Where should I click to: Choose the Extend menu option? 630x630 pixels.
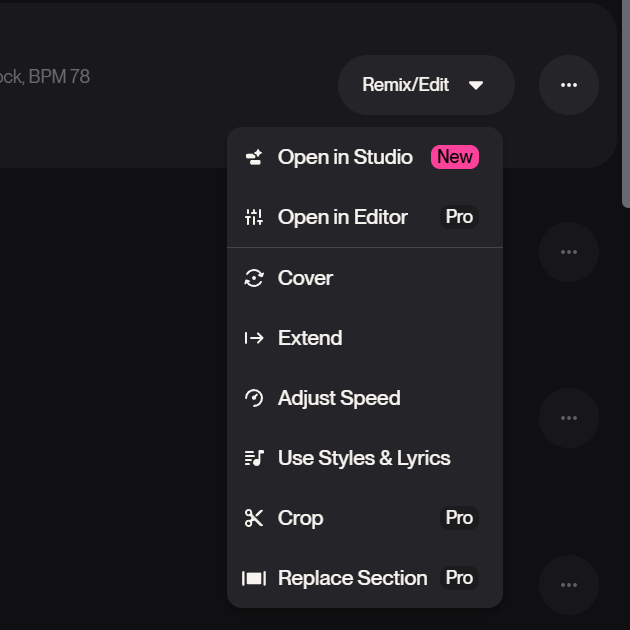310,338
